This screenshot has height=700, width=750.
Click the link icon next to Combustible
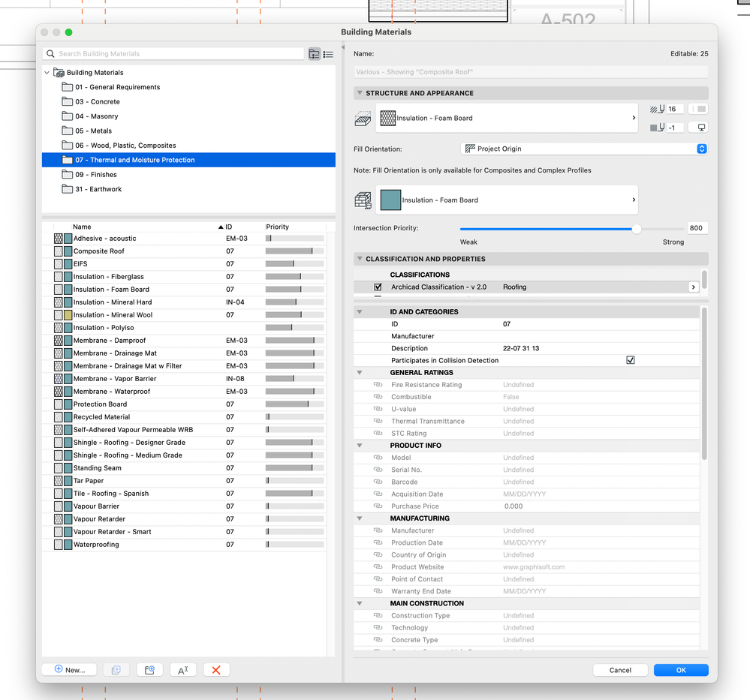[378, 397]
